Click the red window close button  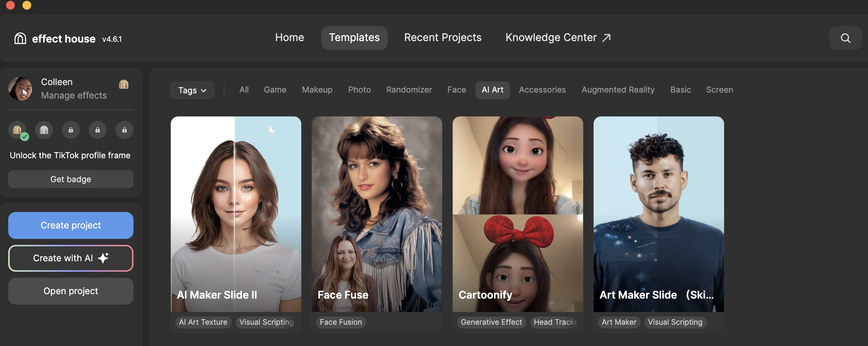(10, 5)
